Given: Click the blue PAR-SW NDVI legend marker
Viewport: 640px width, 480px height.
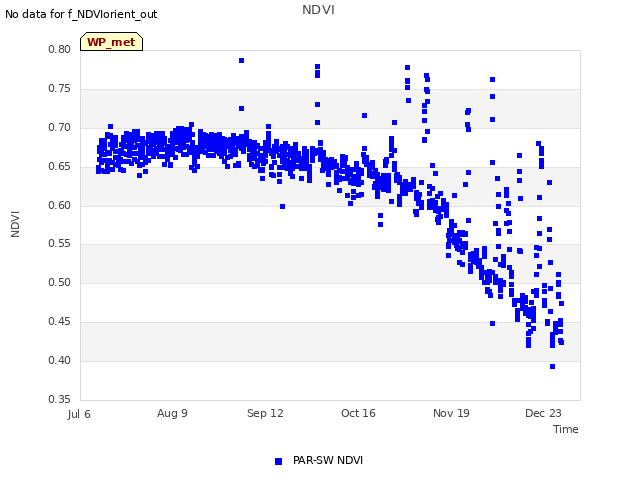Looking at the screenshot, I should 278,461.
